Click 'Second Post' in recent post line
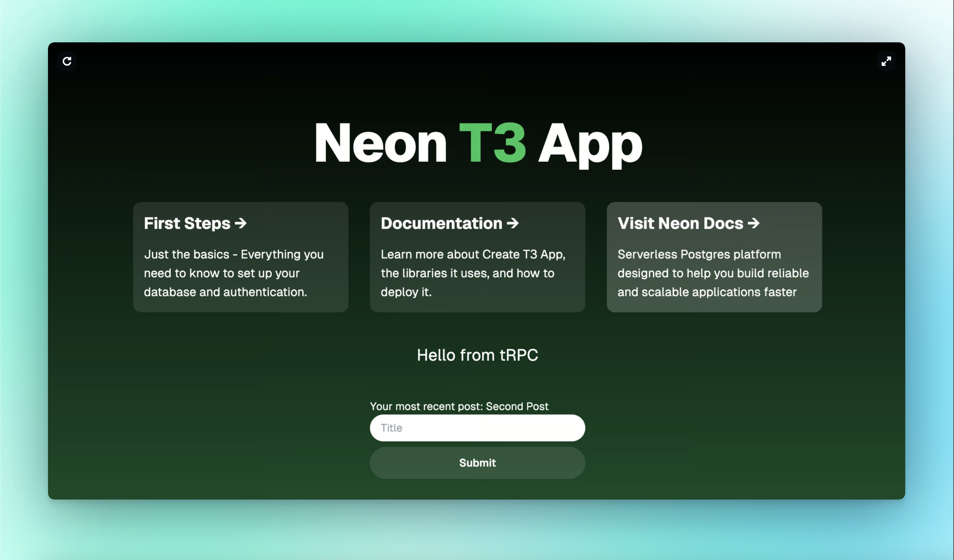 coord(517,406)
